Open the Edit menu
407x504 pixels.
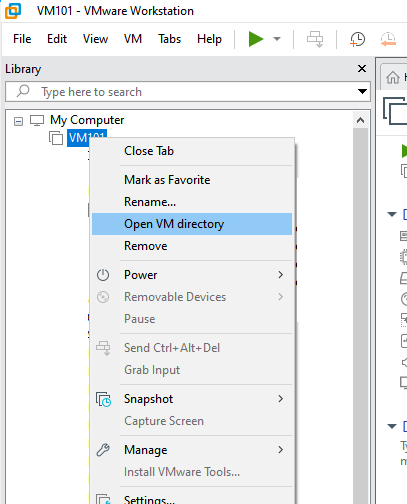pyautogui.click(x=57, y=39)
